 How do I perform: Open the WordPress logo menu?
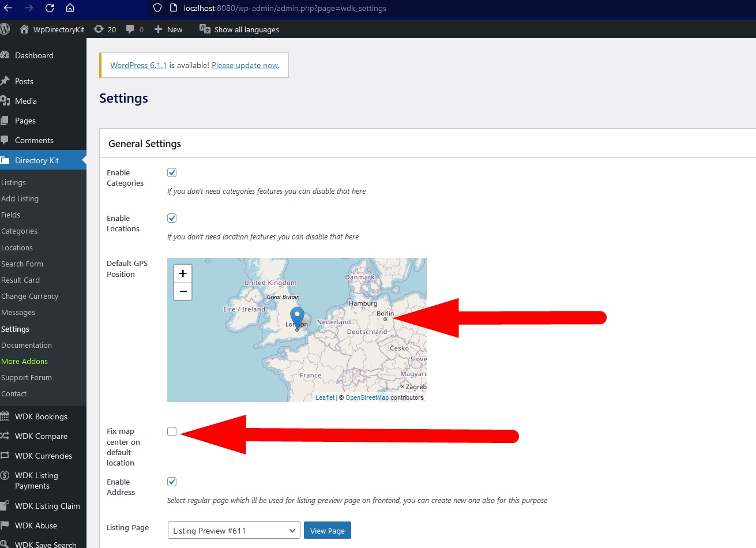5,29
